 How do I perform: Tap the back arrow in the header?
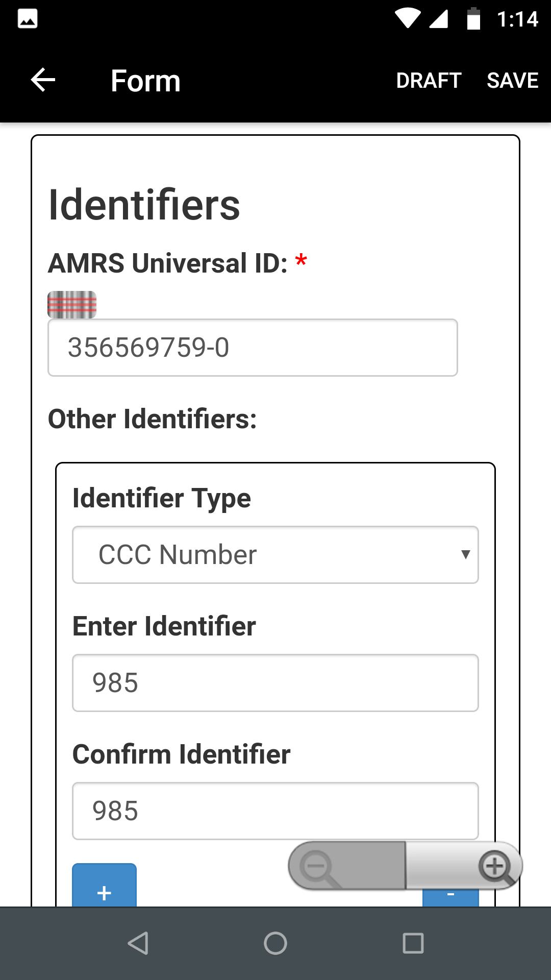pyautogui.click(x=43, y=80)
